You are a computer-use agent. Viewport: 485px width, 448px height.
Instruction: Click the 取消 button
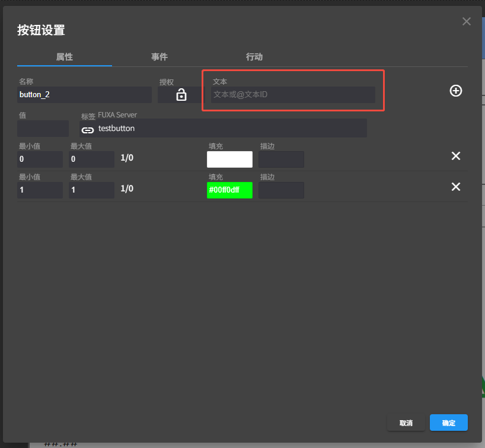pyautogui.click(x=406, y=423)
